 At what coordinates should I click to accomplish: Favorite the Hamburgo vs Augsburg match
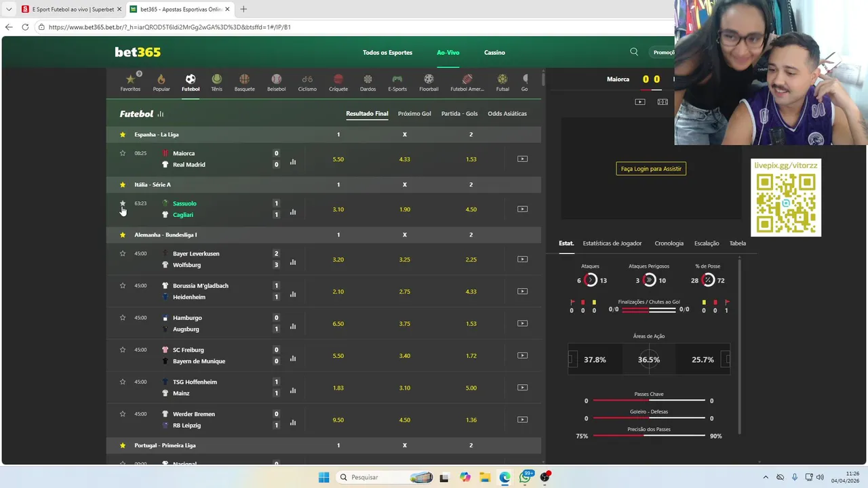(x=123, y=318)
